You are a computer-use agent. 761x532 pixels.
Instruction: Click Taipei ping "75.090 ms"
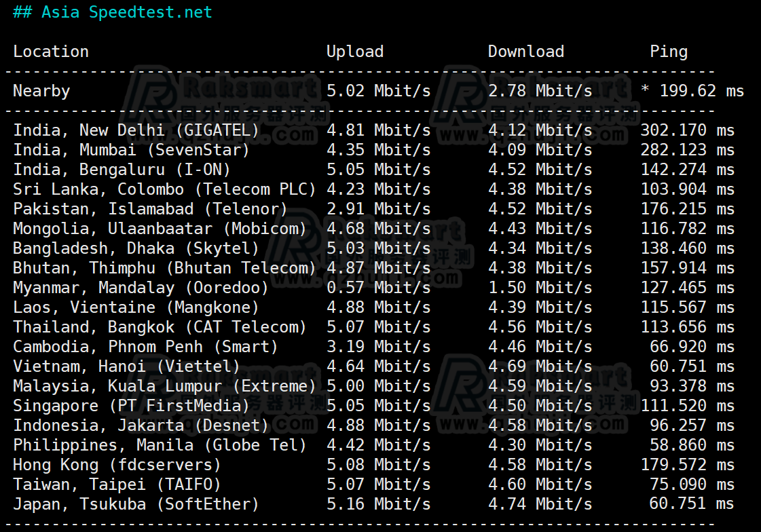click(692, 484)
